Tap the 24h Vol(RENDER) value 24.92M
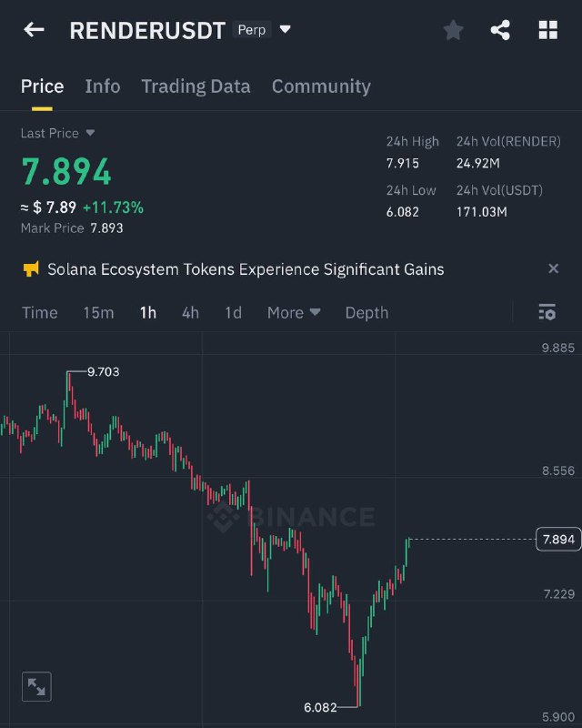 click(x=478, y=163)
